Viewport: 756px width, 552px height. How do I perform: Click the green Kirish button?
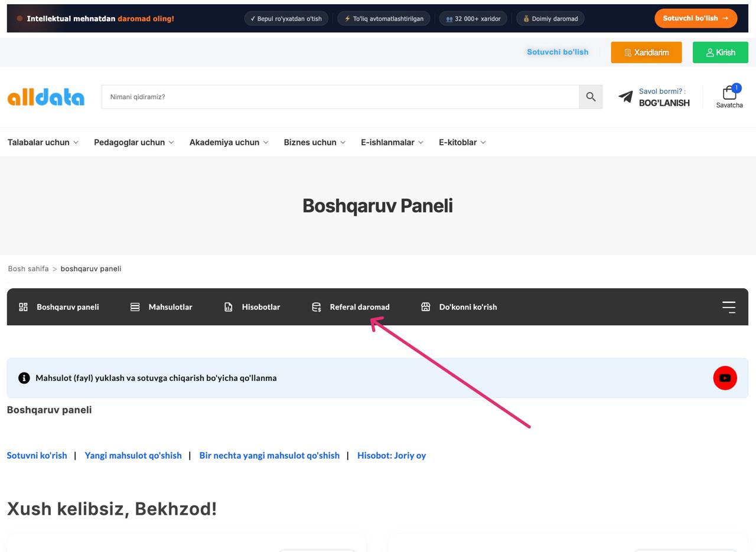(x=720, y=53)
